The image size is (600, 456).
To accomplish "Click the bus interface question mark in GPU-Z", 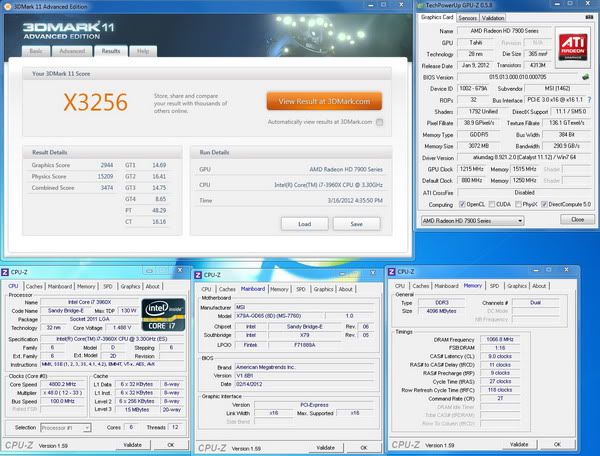I will (x=589, y=99).
